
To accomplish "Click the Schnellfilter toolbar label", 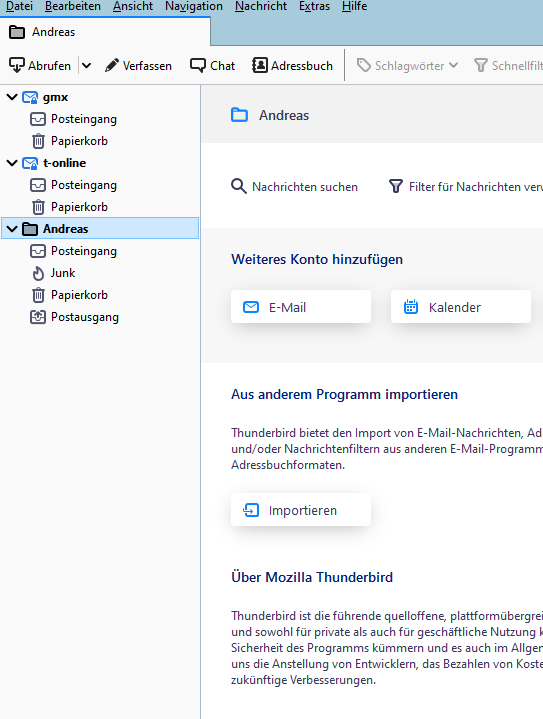I will pyautogui.click(x=517, y=66).
